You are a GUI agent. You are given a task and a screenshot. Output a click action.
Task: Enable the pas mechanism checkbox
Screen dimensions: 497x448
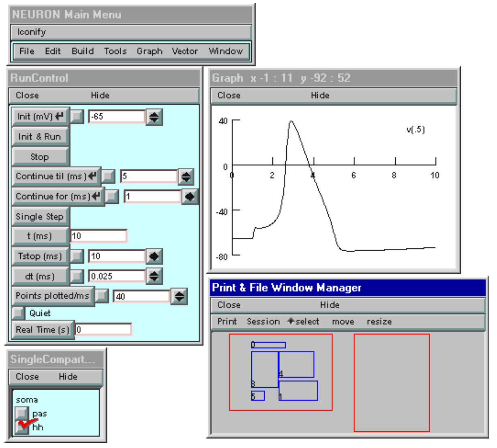[x=21, y=413]
